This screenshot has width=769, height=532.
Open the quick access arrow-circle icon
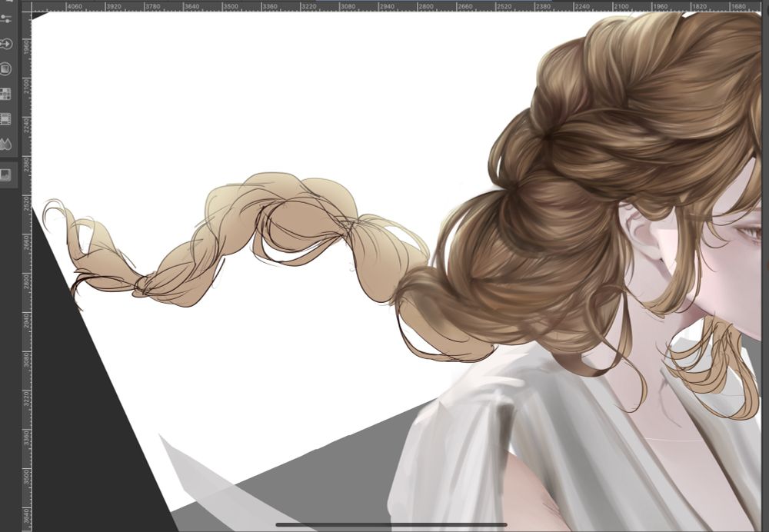tap(6, 44)
